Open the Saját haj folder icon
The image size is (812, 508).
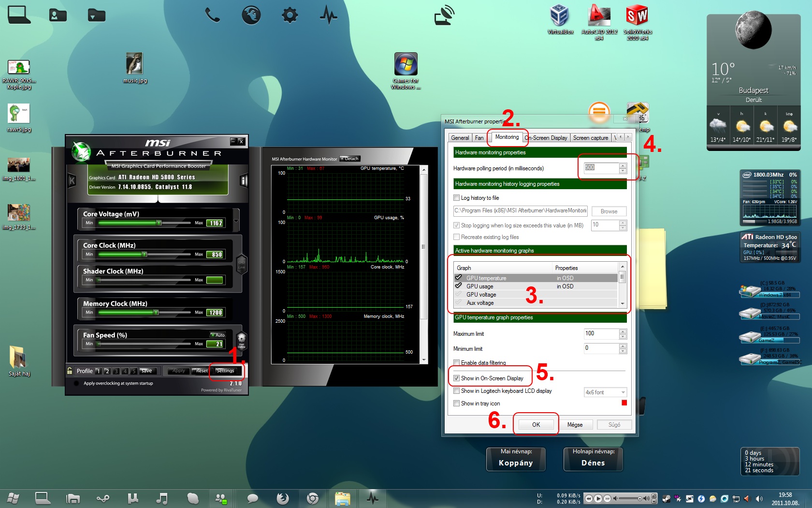(19, 360)
